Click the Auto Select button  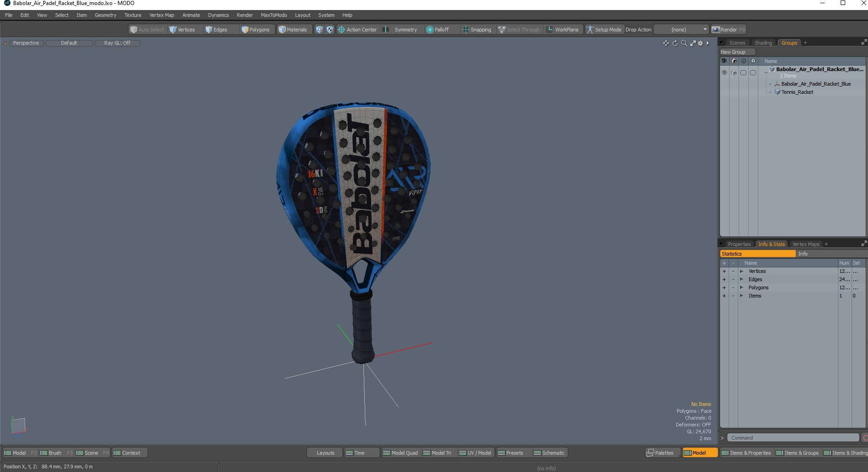click(147, 30)
